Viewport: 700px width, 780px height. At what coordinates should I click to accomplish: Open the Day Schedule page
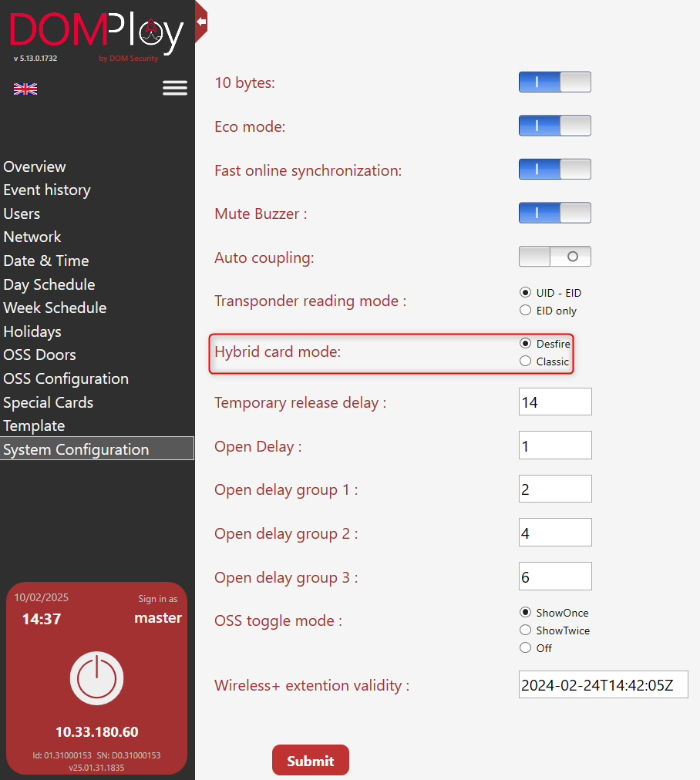49,284
